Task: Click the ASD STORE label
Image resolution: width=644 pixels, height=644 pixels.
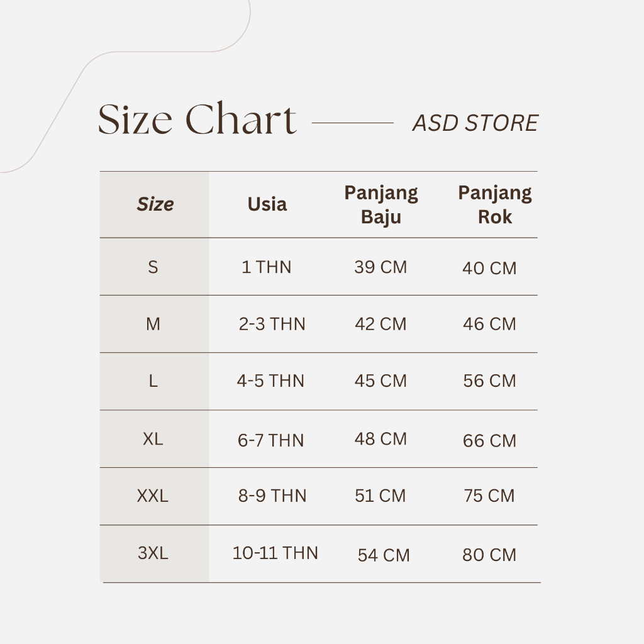Action: (x=475, y=123)
